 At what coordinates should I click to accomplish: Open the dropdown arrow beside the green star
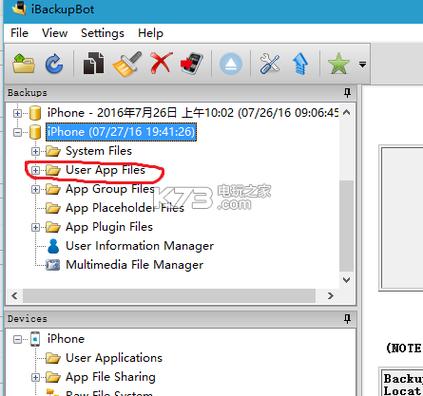363,64
